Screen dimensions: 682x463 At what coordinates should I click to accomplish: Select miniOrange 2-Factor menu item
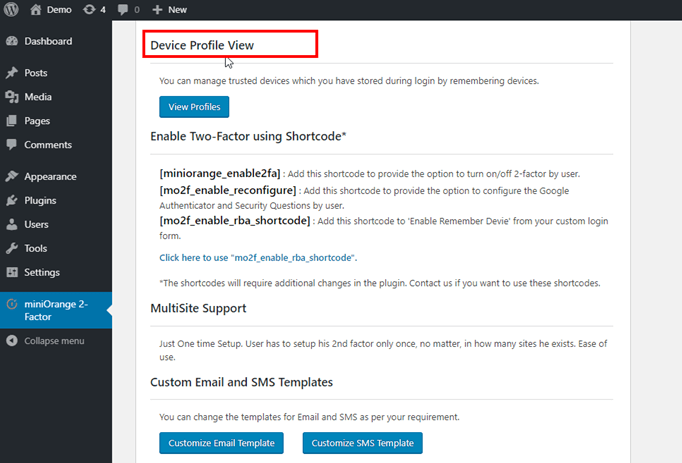pos(55,309)
